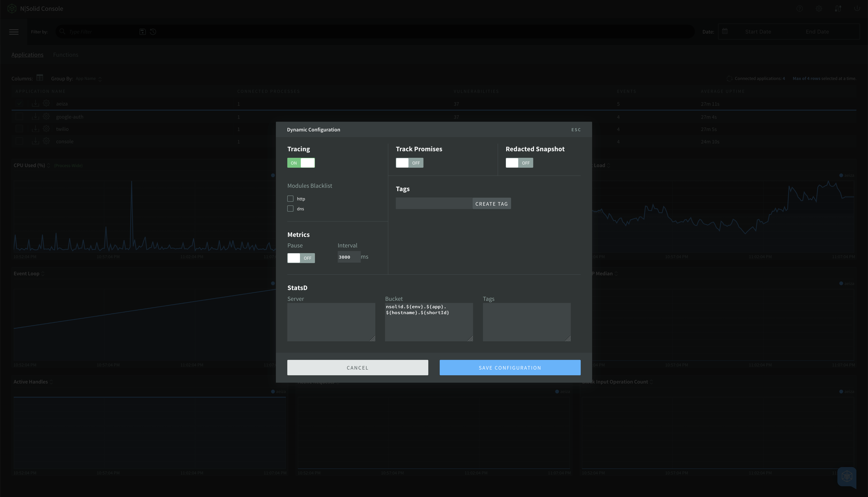The image size is (868, 497).
Task: Click the aeiza legend dot on CPU chart
Action: pos(273,176)
